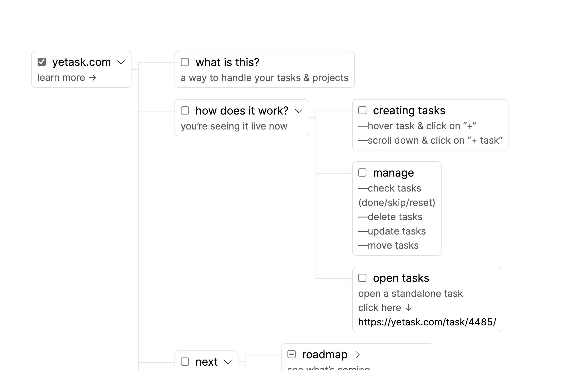Toggle roadmap's partially-checked checkbox
The height and width of the screenshot is (370, 588).
pos(292,354)
